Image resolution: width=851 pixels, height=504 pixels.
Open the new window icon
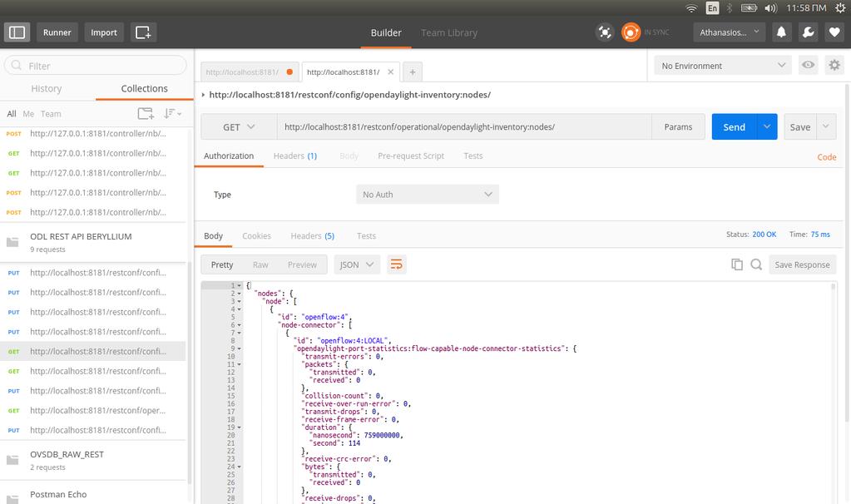coord(143,32)
